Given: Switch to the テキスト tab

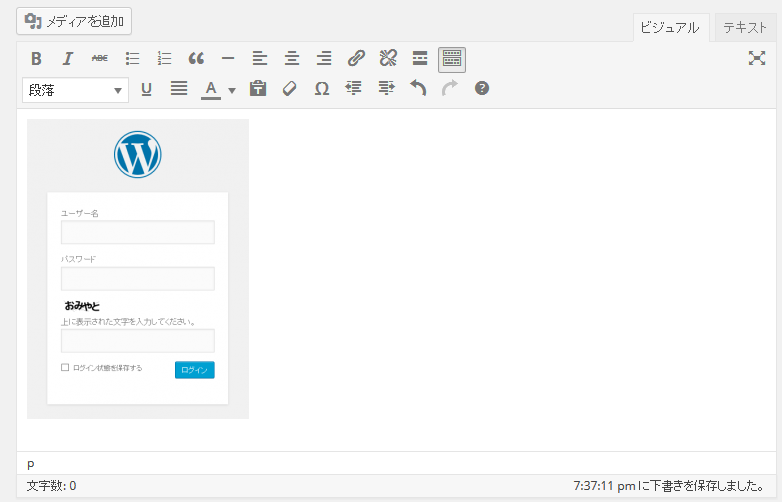Looking at the screenshot, I should pyautogui.click(x=744, y=27).
